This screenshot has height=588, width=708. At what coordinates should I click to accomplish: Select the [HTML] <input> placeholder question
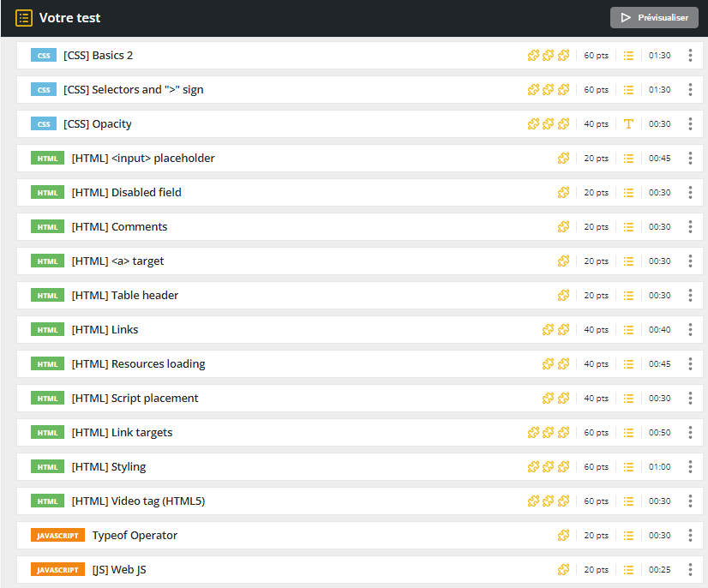point(143,159)
